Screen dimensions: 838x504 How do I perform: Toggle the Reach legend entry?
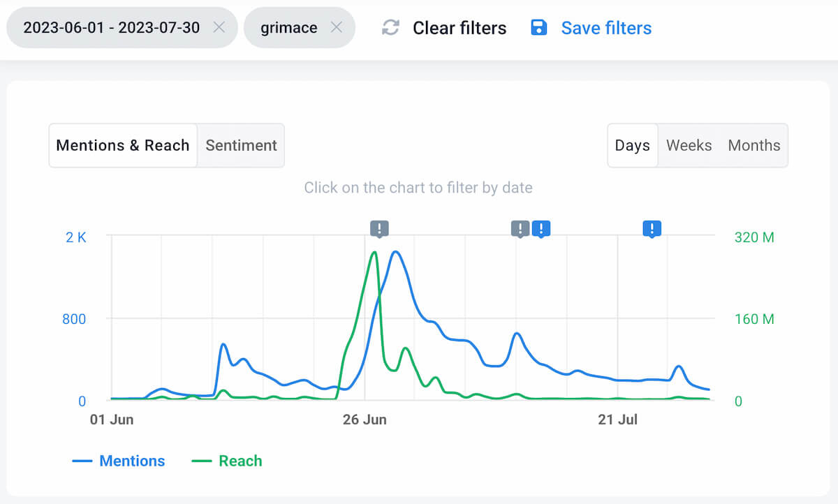click(226, 461)
